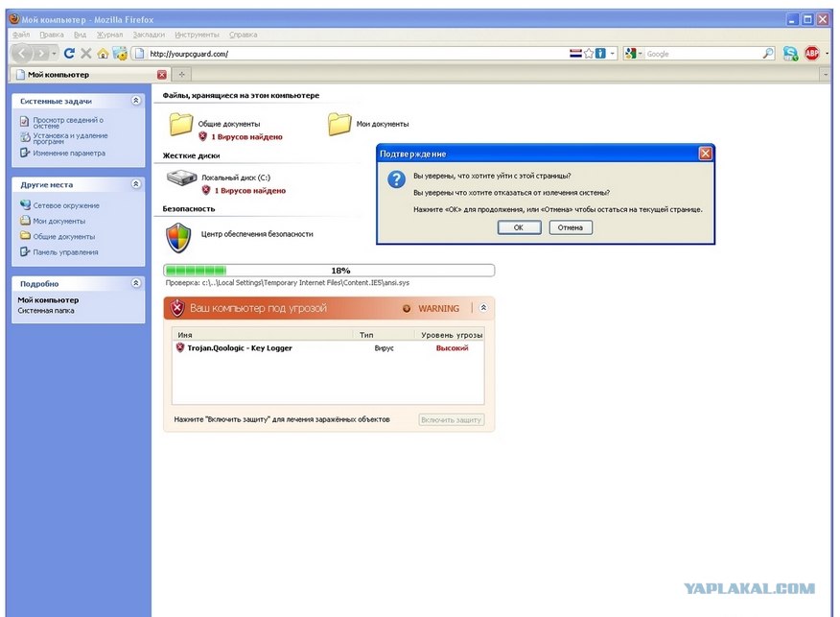Screen dimensions: 840x617
Task: Maximize the Firefox window
Action: [807, 20]
